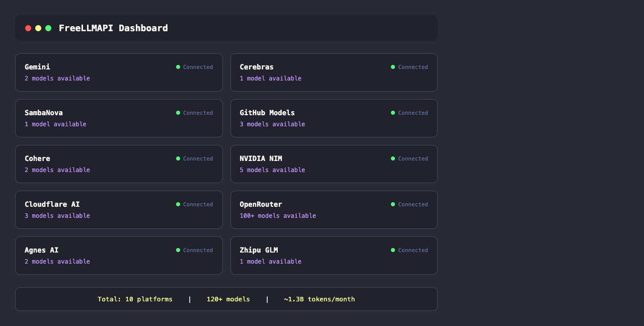
Task: Click the green window dot in header
Action: pyautogui.click(x=48, y=28)
